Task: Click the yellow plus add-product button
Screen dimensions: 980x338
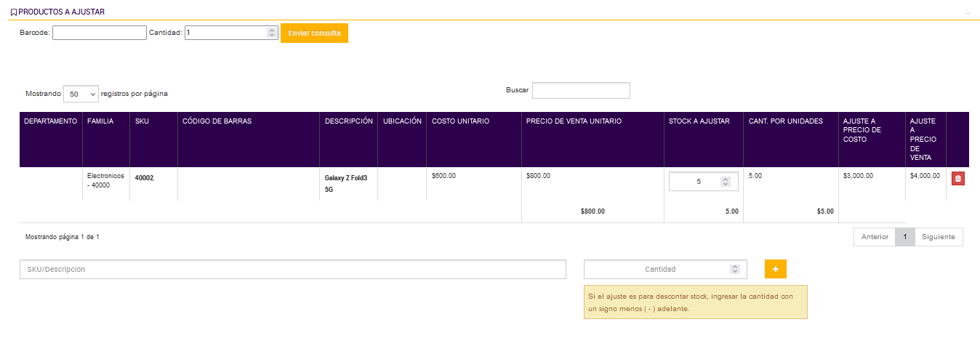Action: (x=775, y=270)
